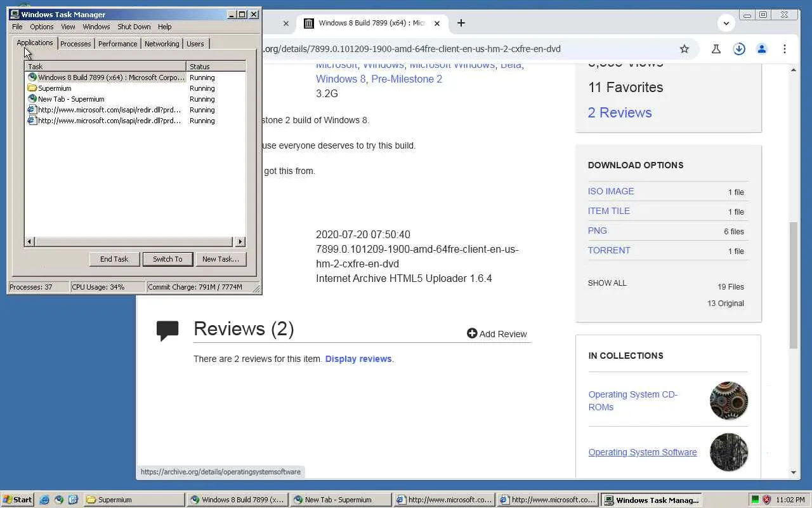The image size is (812, 508).
Task: Download the ISO IMAGE file
Action: point(611,191)
